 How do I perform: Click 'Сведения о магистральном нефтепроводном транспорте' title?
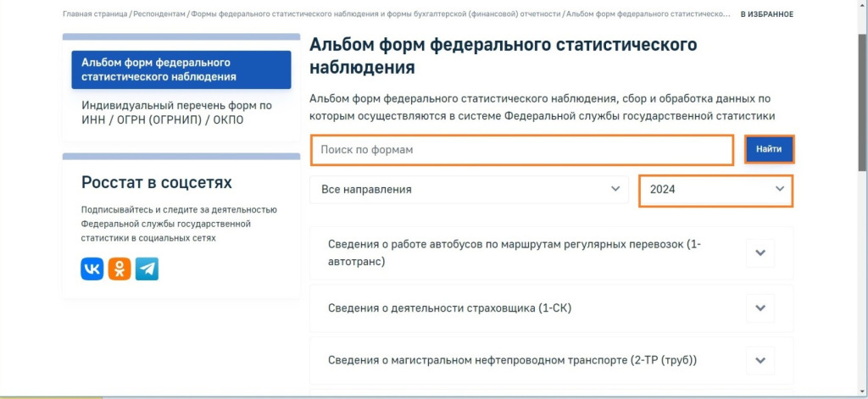click(512, 360)
